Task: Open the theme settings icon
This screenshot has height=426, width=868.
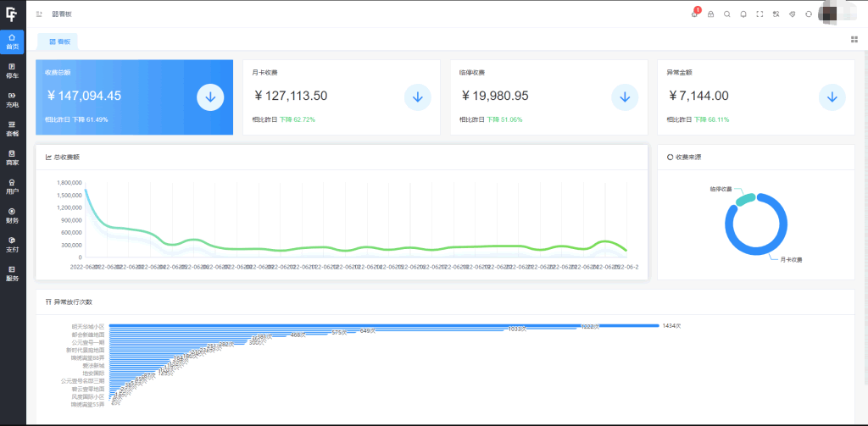Action: pos(792,14)
